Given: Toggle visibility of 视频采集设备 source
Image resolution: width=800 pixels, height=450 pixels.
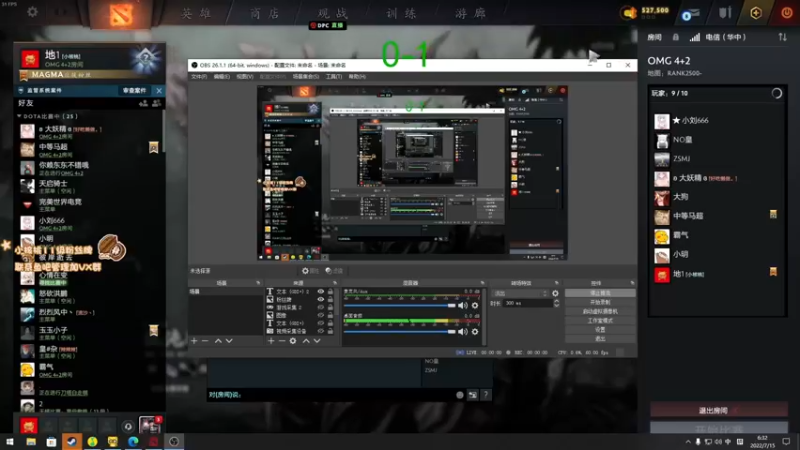Looking at the screenshot, I should tap(320, 331).
